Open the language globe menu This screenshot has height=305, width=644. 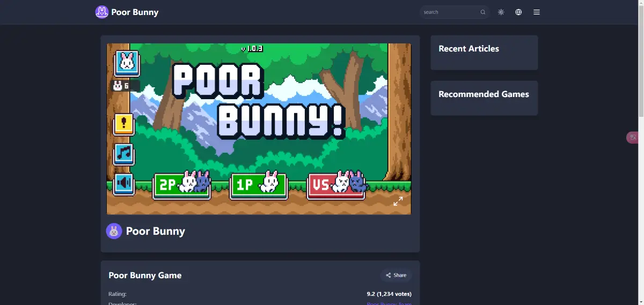(x=518, y=12)
